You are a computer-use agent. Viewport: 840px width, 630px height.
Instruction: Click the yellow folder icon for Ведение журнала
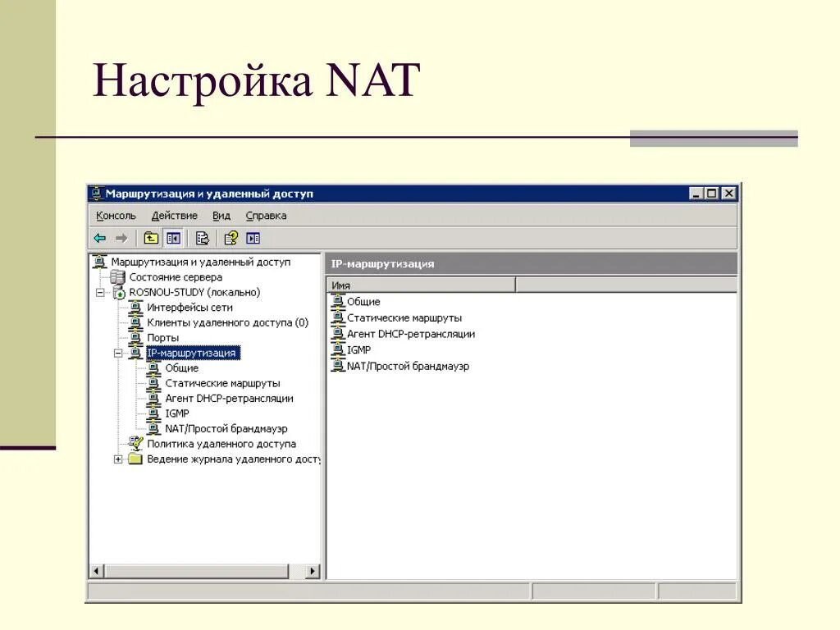135,459
